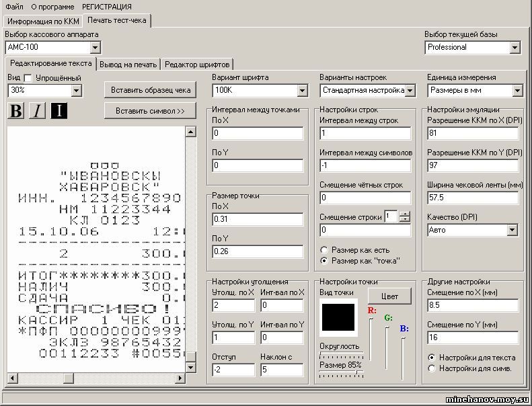
Task: Click the Отступ field
Action: pos(233,370)
